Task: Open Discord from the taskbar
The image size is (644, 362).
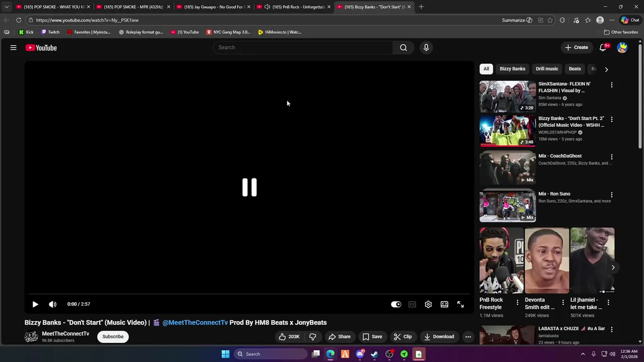Action: [x=360, y=354]
